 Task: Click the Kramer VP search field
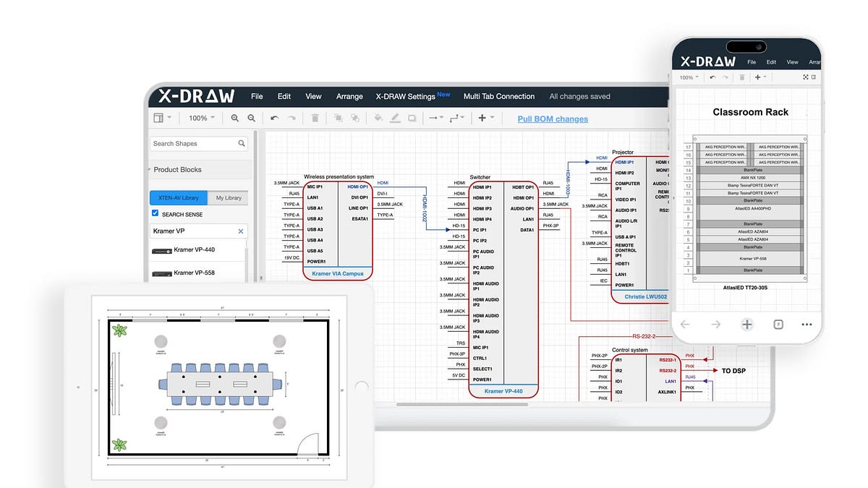coord(199,231)
